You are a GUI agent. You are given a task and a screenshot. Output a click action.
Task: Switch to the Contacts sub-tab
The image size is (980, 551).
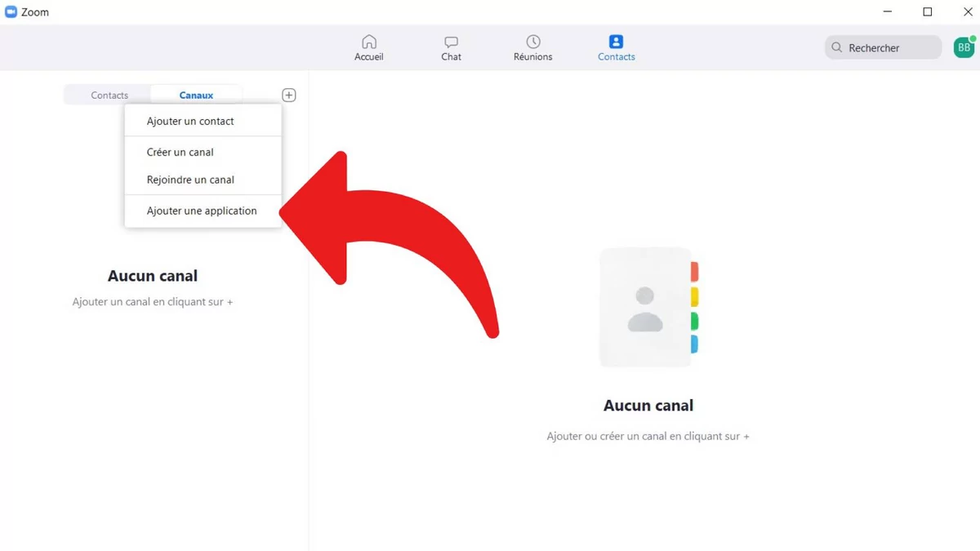[x=109, y=96]
